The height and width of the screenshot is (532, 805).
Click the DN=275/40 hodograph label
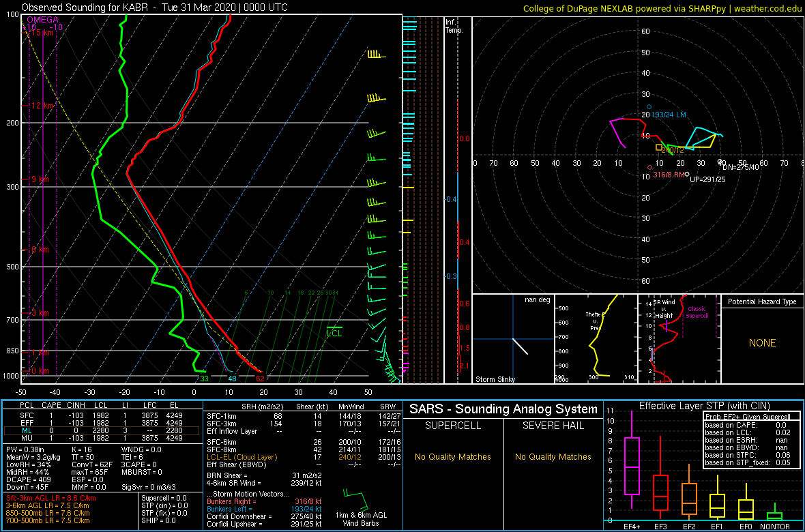[x=740, y=167]
